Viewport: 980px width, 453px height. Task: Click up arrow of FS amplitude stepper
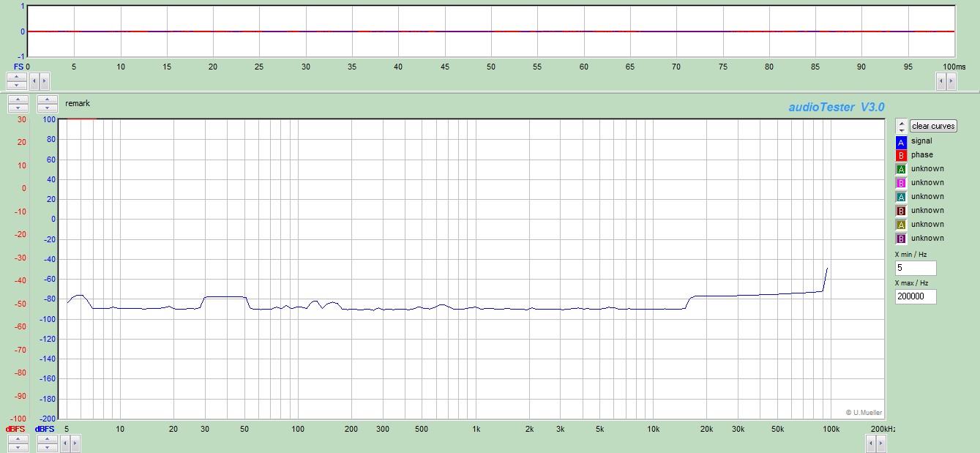pos(18,76)
